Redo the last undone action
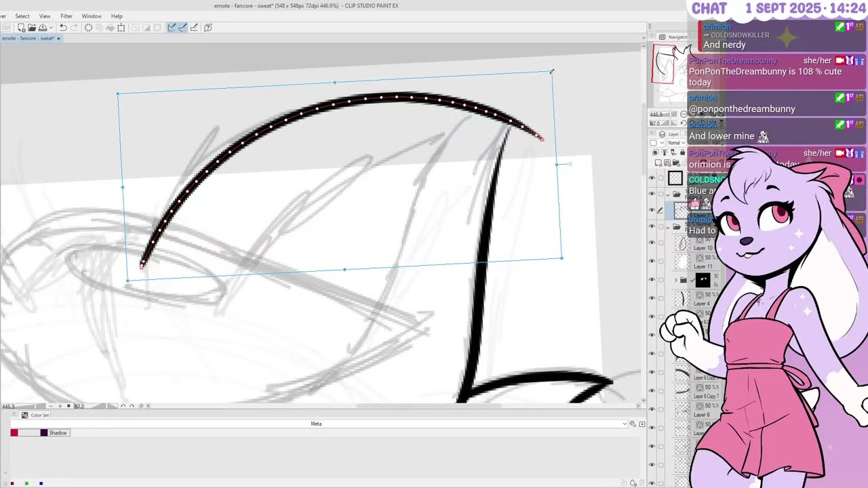 tap(74, 28)
